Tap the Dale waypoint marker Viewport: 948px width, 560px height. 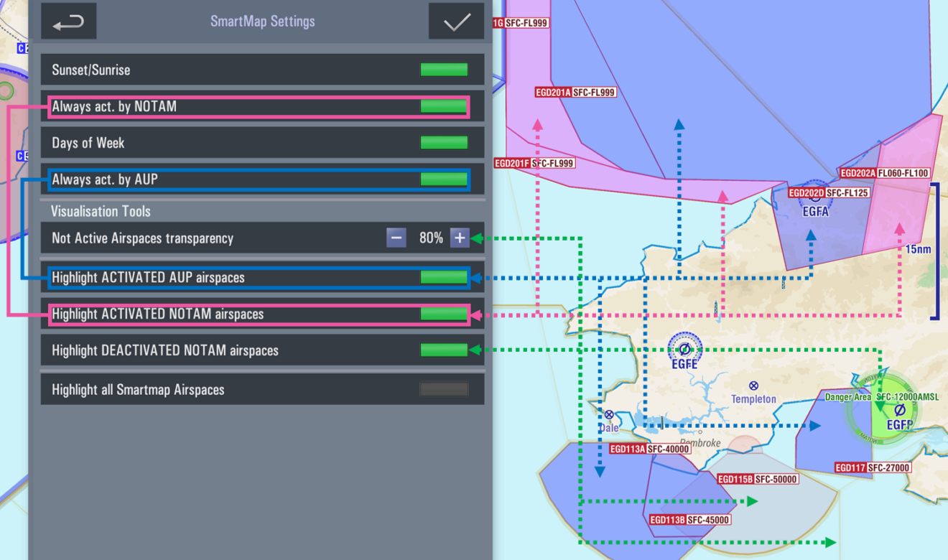point(609,414)
